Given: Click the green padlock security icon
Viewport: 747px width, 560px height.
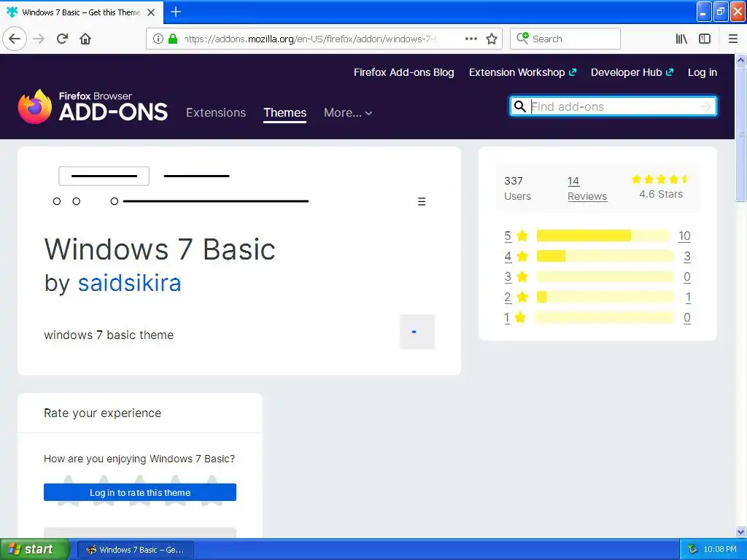Looking at the screenshot, I should 173,39.
